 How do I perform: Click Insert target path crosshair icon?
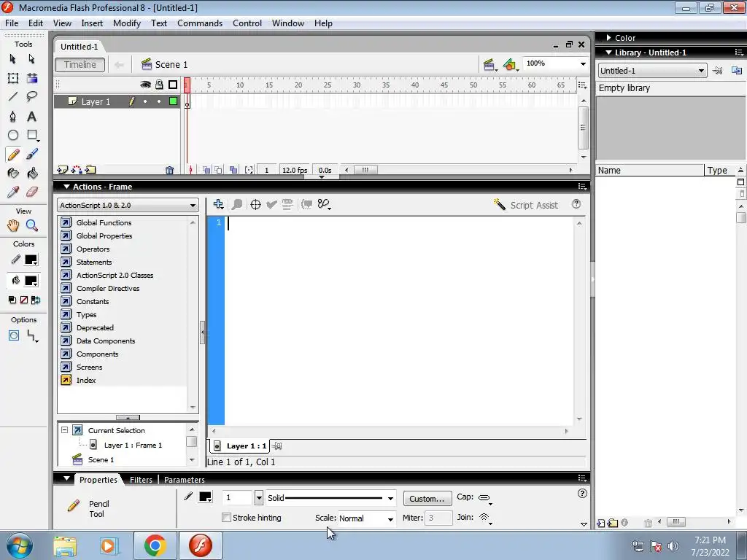click(x=255, y=205)
